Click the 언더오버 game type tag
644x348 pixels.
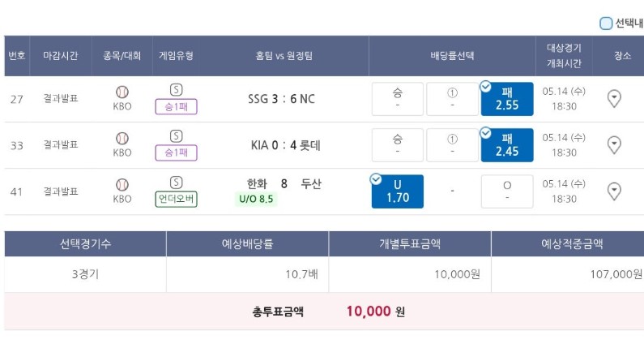tap(177, 199)
